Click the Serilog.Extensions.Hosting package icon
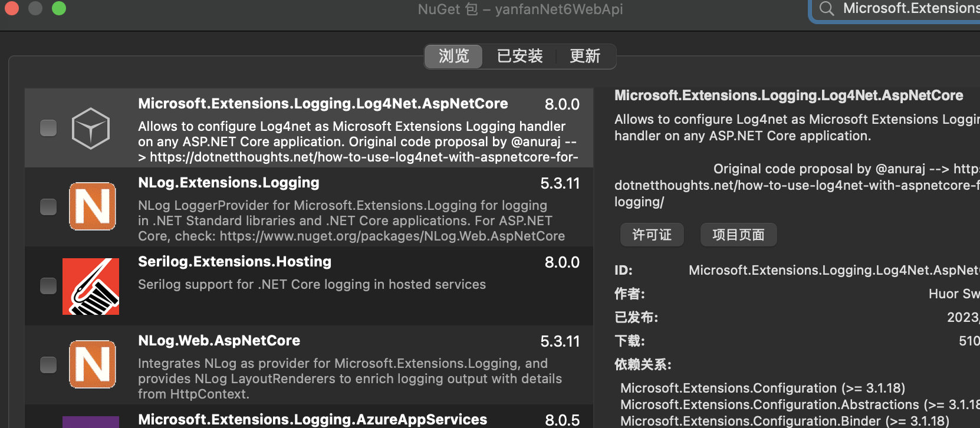980x428 pixels. tap(91, 286)
